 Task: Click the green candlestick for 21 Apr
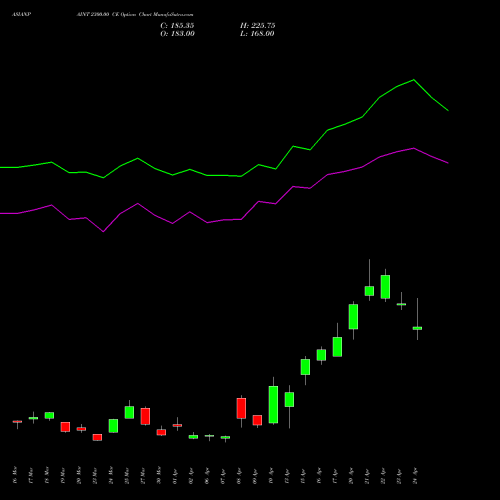369,291
